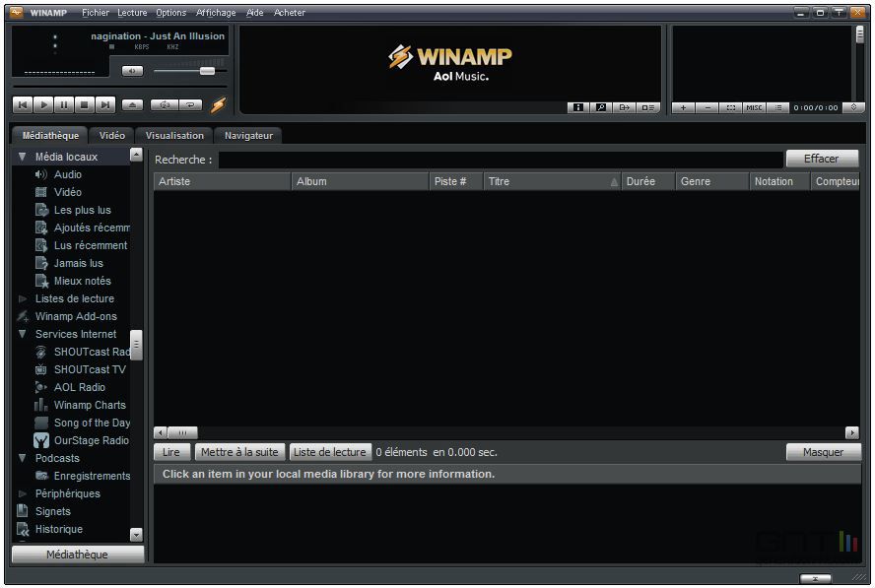The image size is (875, 588).
Task: Switch to the Visualisation tab
Action: [x=174, y=135]
